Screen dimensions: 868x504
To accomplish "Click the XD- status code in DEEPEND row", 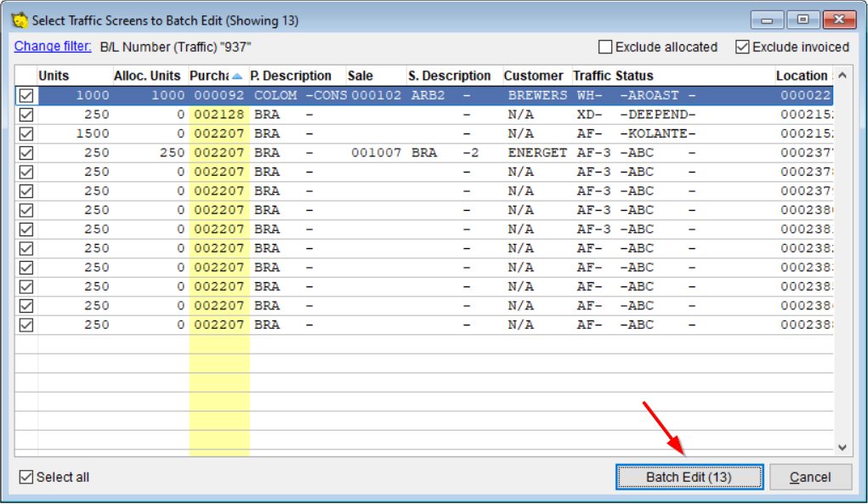I will pyautogui.click(x=589, y=115).
